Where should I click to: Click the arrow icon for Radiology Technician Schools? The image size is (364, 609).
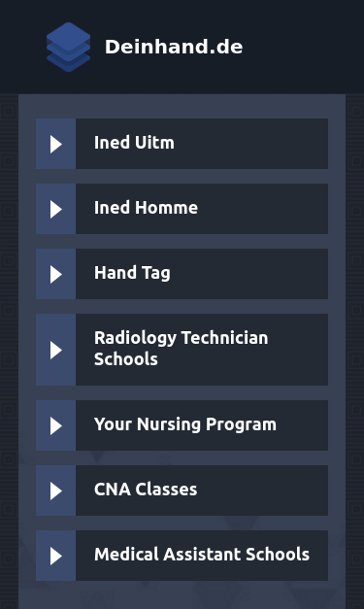56,350
